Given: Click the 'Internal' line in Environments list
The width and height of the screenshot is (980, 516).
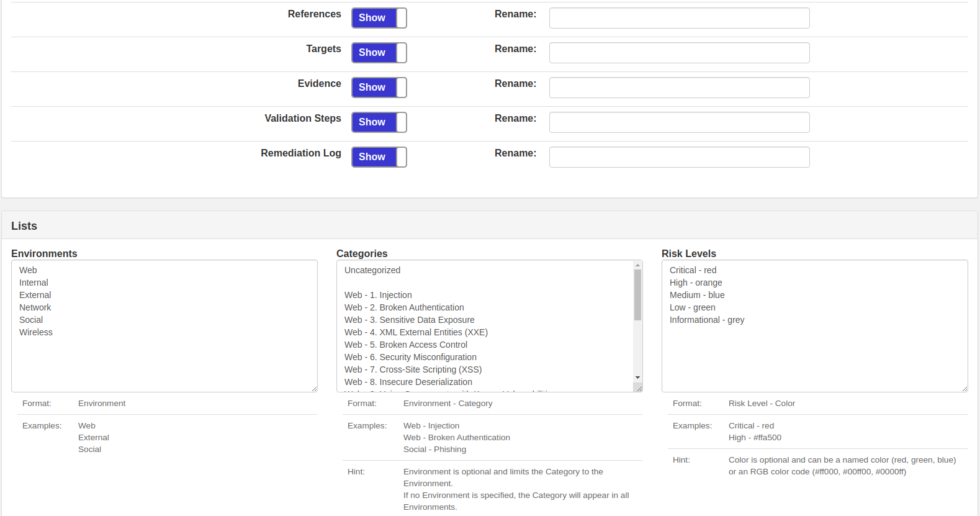Looking at the screenshot, I should [34, 283].
